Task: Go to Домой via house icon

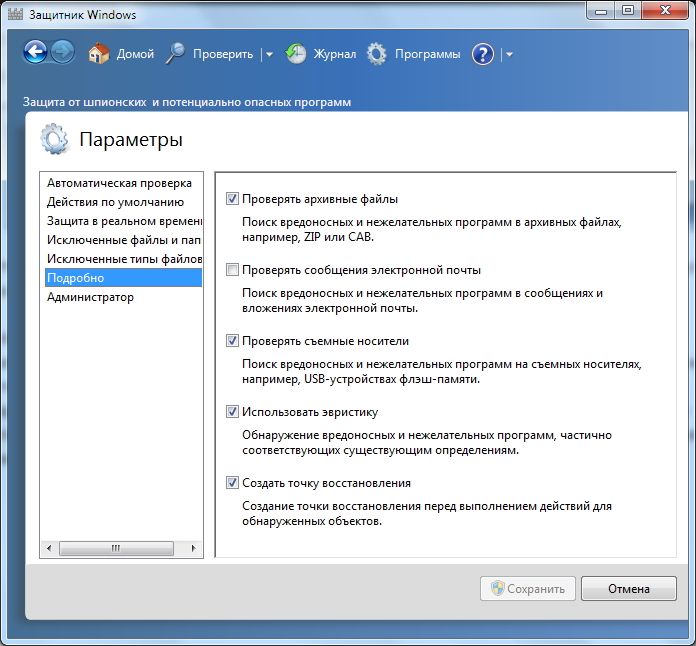Action: click(98, 54)
